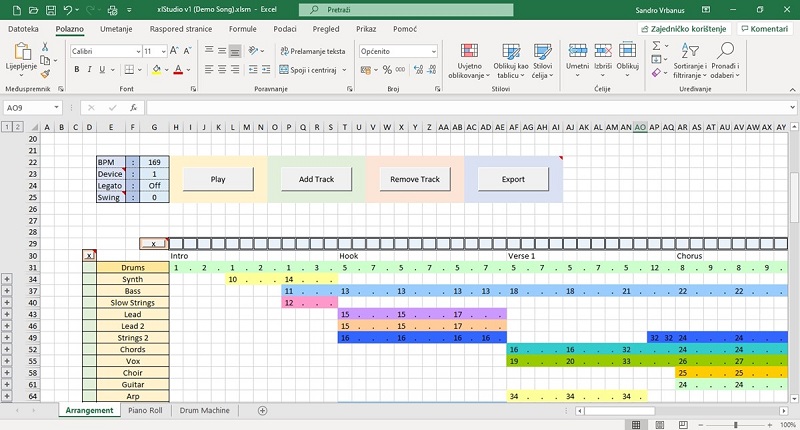The width and height of the screenshot is (800, 430).
Task: Click the Umetni cells icon
Action: 578,56
